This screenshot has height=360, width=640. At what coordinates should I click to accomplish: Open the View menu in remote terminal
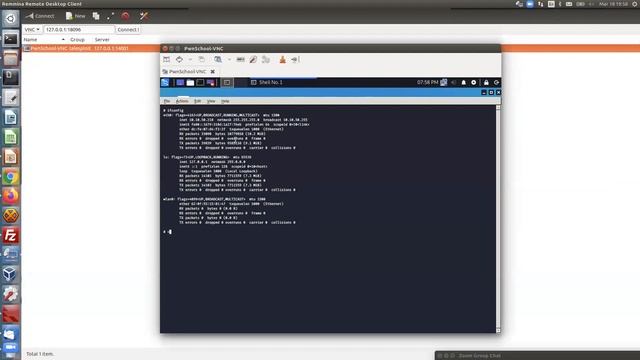(211, 101)
